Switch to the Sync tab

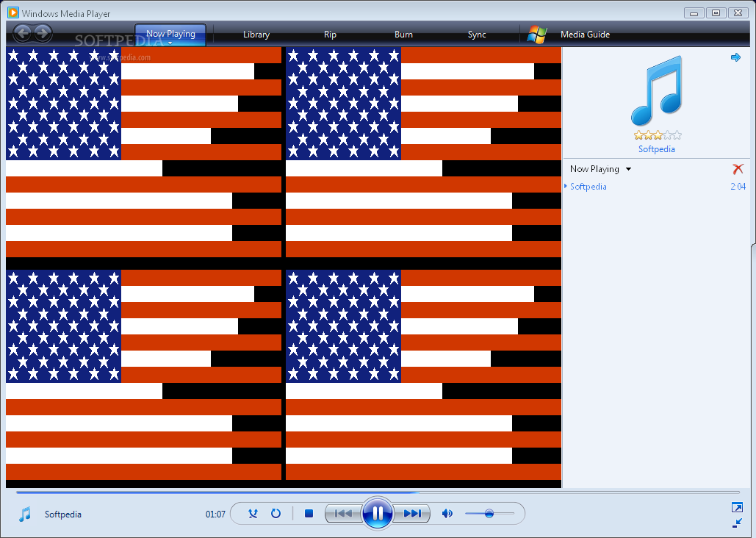tap(477, 35)
